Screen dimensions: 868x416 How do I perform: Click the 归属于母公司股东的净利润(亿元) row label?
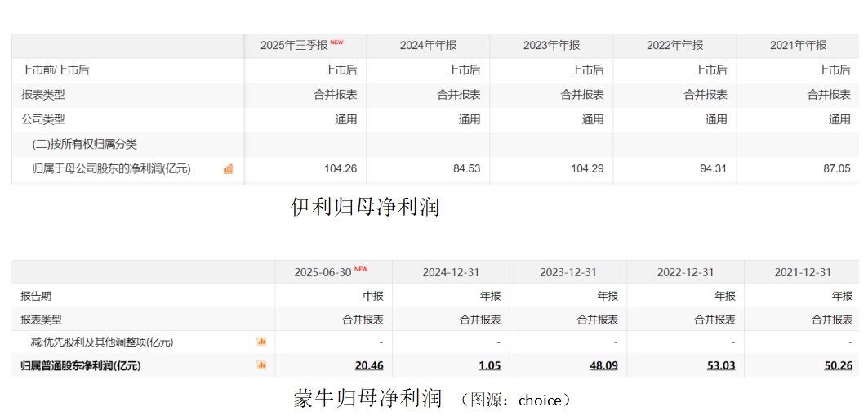pyautogui.click(x=111, y=169)
